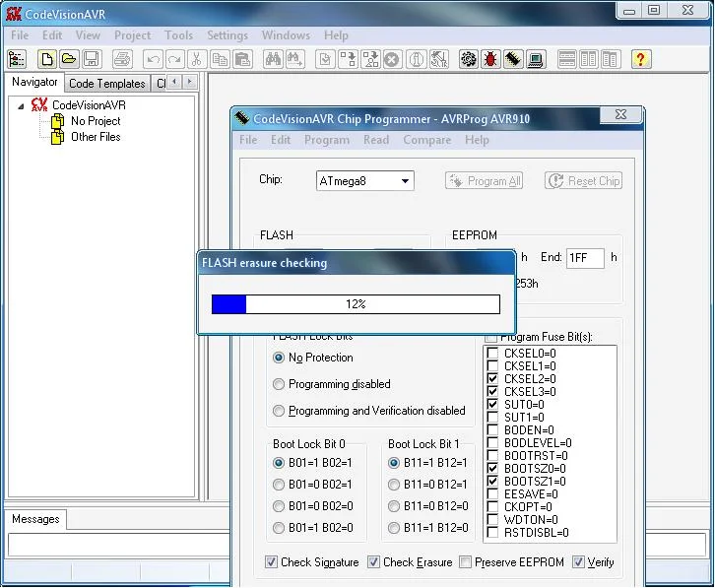Open the Chip selection dropdown
715x588 pixels.
[x=405, y=181]
